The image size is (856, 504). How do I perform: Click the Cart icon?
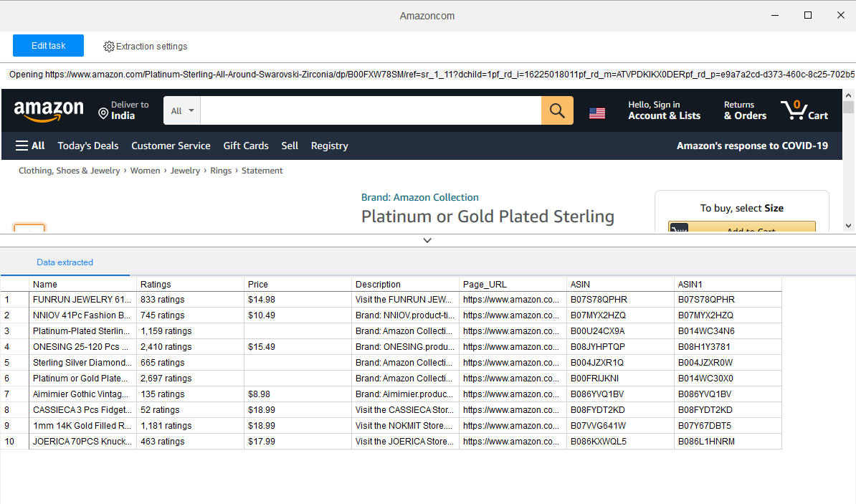pyautogui.click(x=804, y=110)
